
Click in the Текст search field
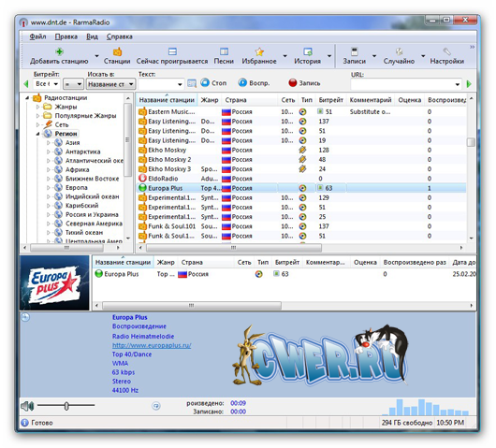(157, 84)
